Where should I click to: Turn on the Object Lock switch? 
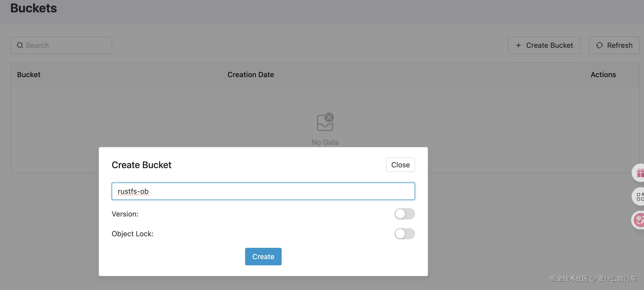click(x=404, y=234)
